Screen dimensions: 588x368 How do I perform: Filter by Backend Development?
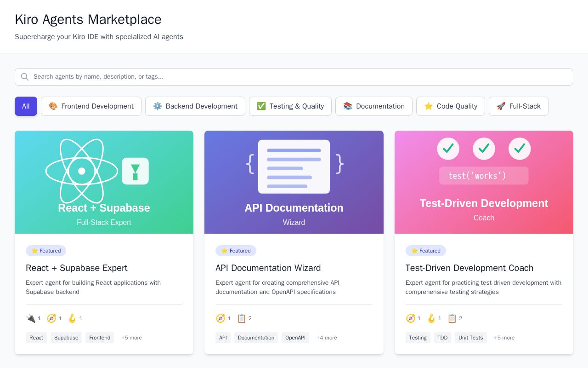click(x=195, y=106)
